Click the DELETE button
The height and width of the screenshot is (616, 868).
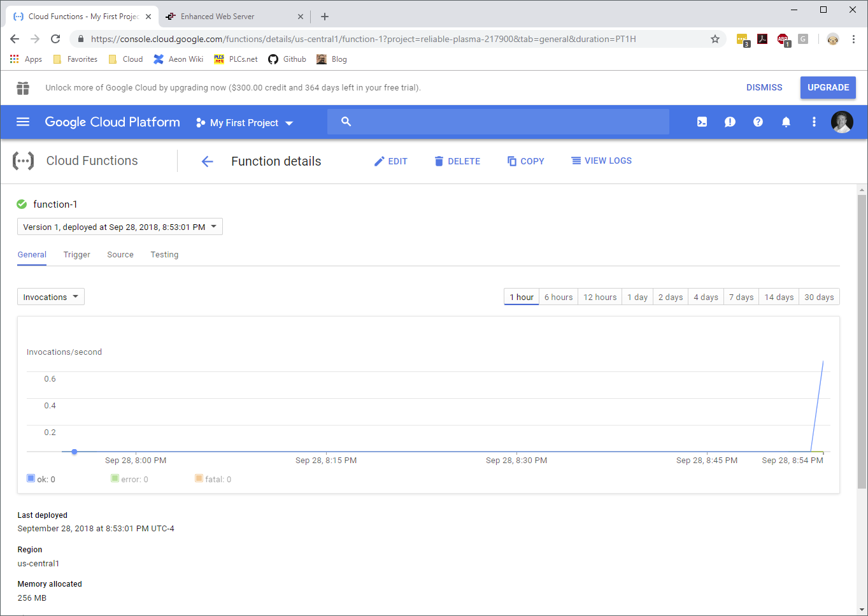(457, 161)
